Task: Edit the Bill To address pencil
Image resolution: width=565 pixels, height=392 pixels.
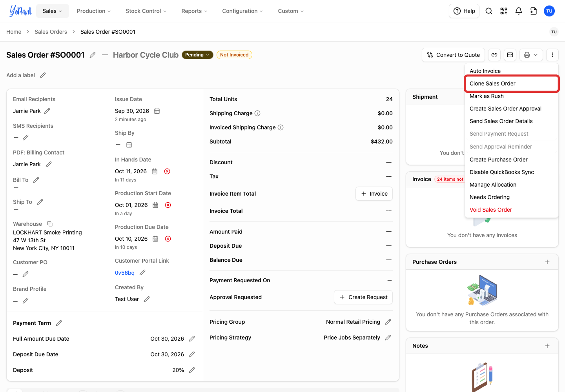Action: coord(36,180)
